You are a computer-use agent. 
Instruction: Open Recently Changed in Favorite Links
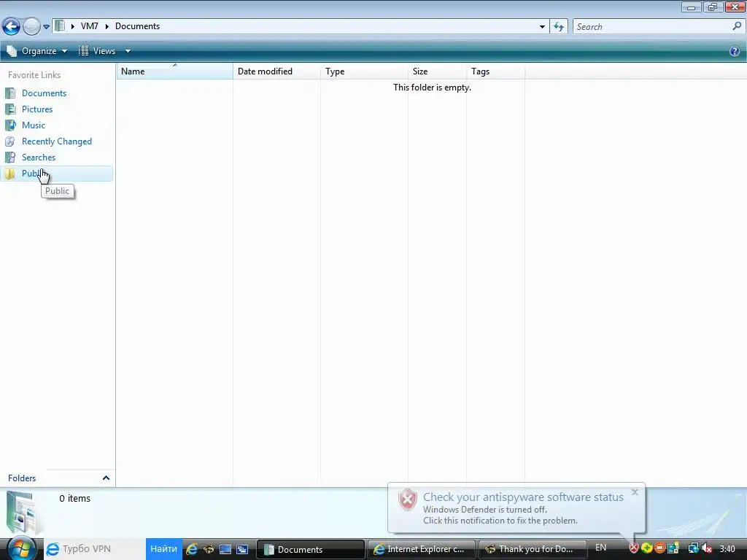[x=57, y=141]
